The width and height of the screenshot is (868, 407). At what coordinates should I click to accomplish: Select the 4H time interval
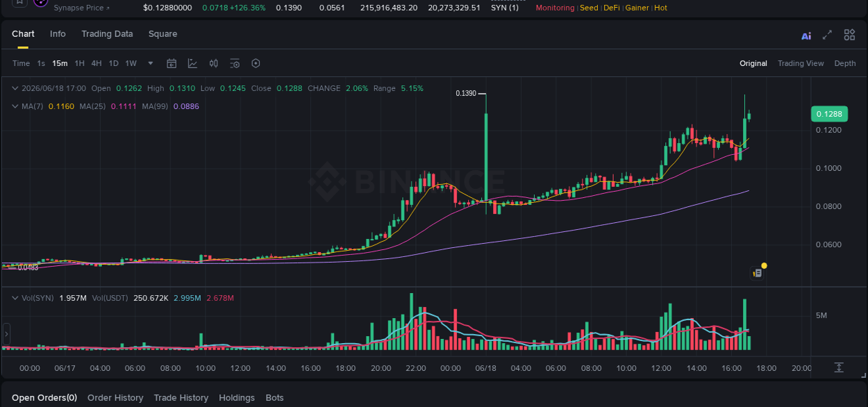[x=96, y=63]
